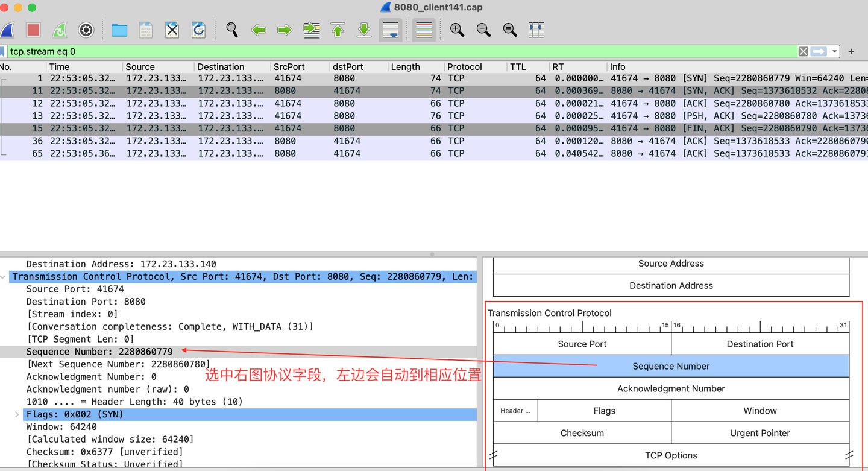
Task: Find a packet using the search tool
Action: [x=231, y=30]
